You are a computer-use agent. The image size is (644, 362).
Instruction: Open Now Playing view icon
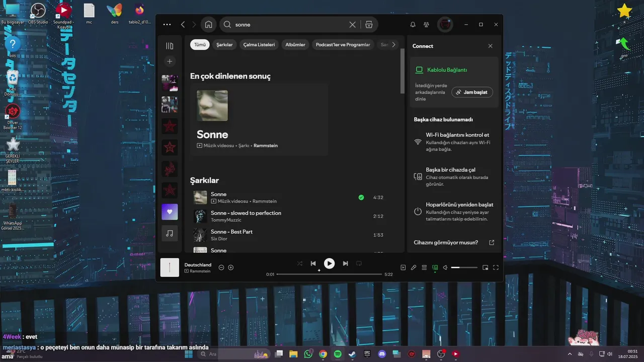(x=403, y=267)
